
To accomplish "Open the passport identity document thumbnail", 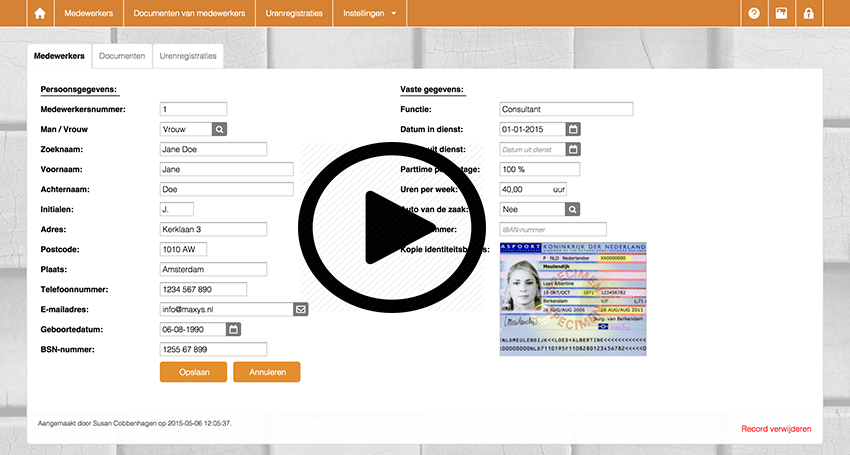I will pos(573,299).
